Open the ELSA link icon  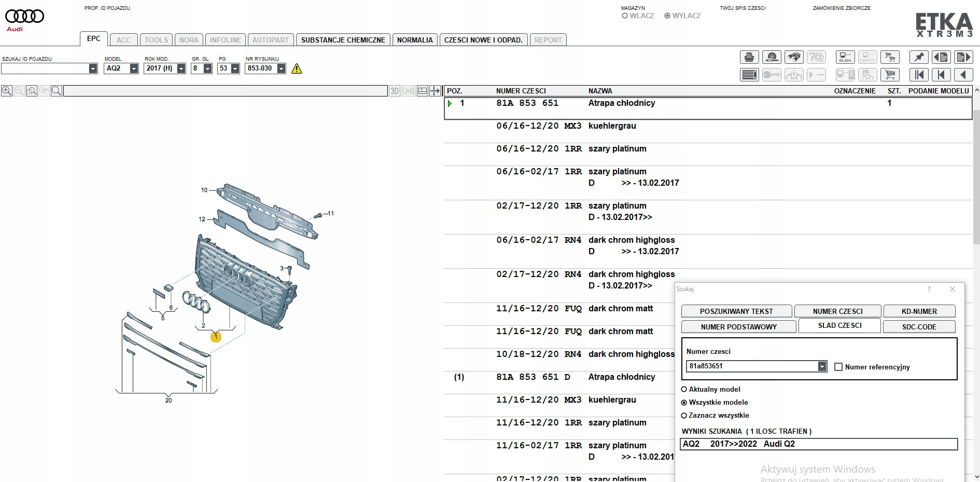(x=845, y=57)
